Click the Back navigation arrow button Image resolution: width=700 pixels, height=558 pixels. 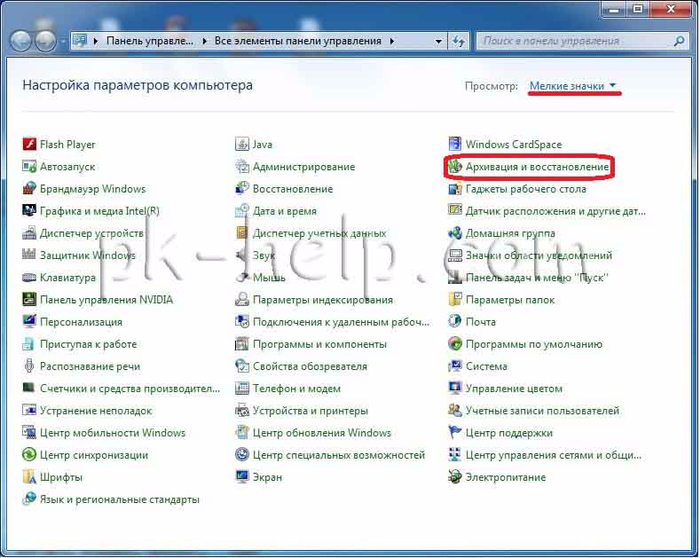click(x=21, y=42)
